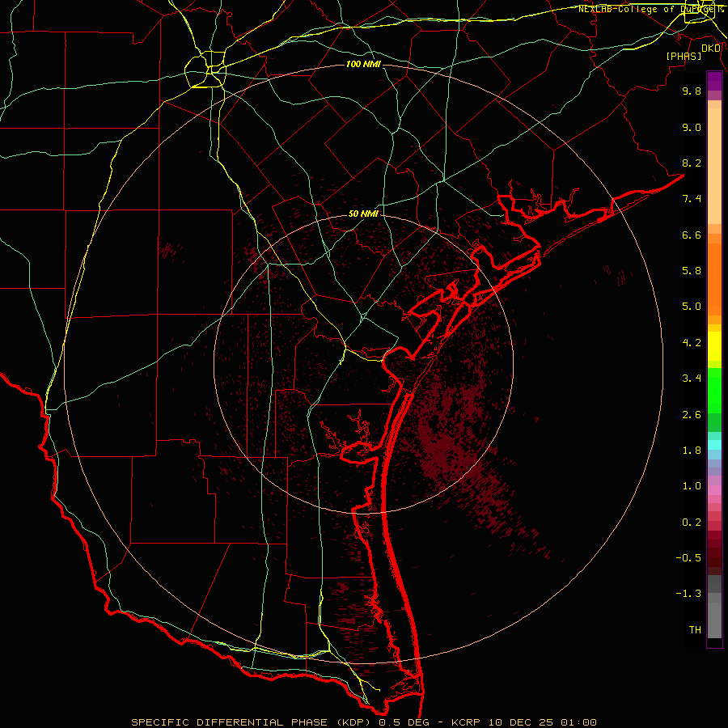Click the 5.0 value on the color scale
This screenshot has width=728, height=728.
point(692,307)
